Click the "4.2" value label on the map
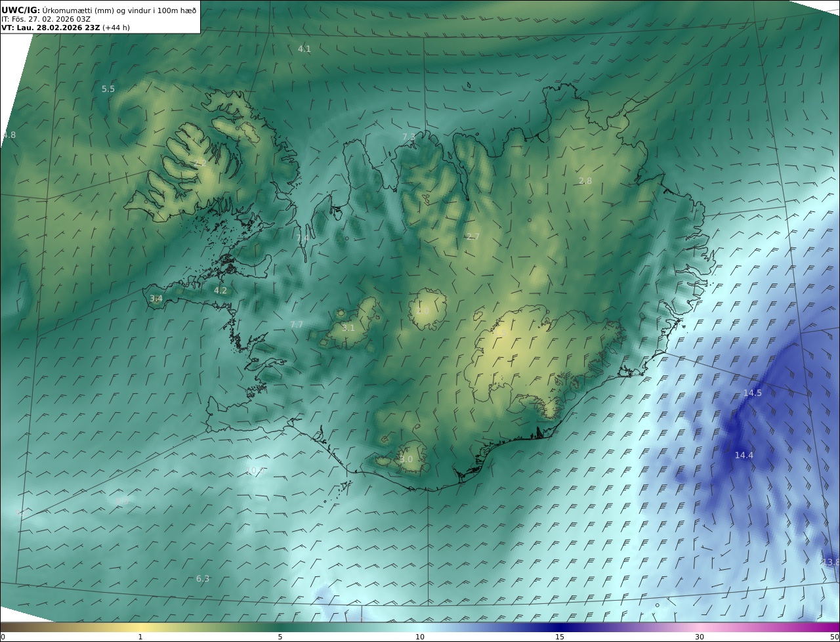 pyautogui.click(x=220, y=290)
